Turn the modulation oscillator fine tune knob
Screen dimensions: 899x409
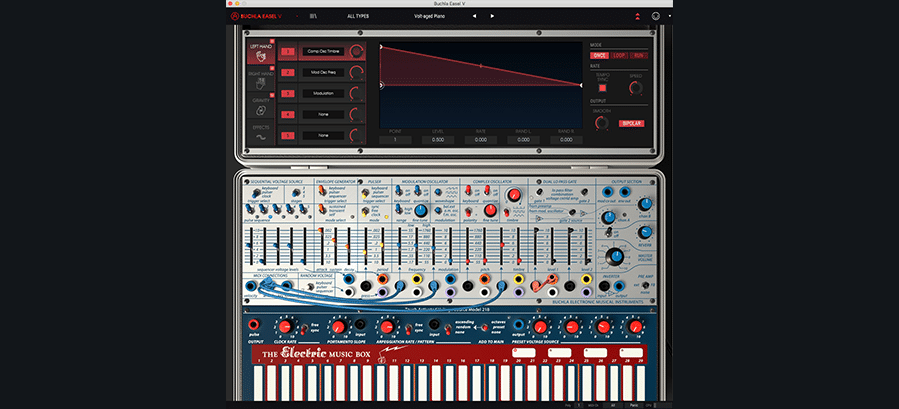pyautogui.click(x=421, y=211)
